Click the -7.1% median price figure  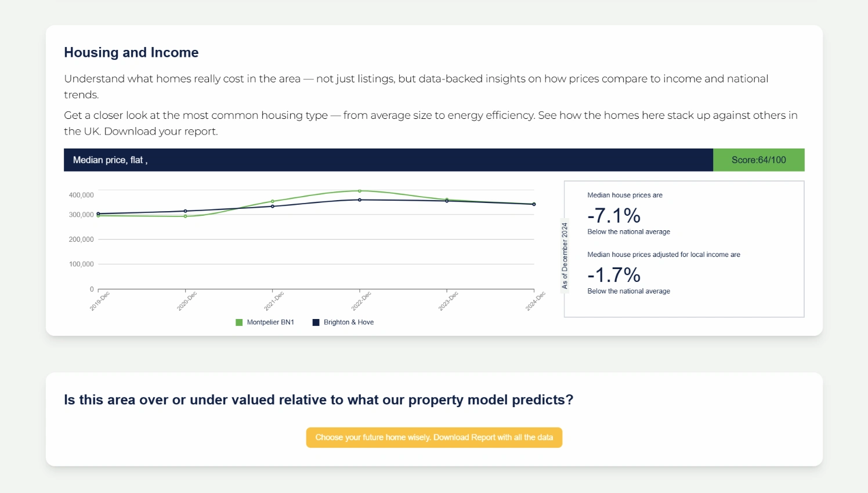click(614, 216)
